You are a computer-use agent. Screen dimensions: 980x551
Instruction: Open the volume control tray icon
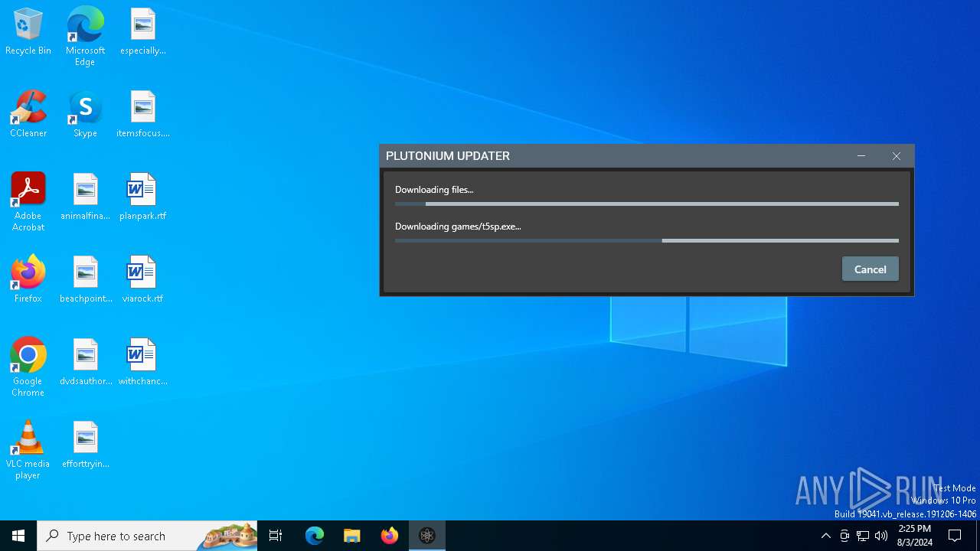pyautogui.click(x=881, y=536)
